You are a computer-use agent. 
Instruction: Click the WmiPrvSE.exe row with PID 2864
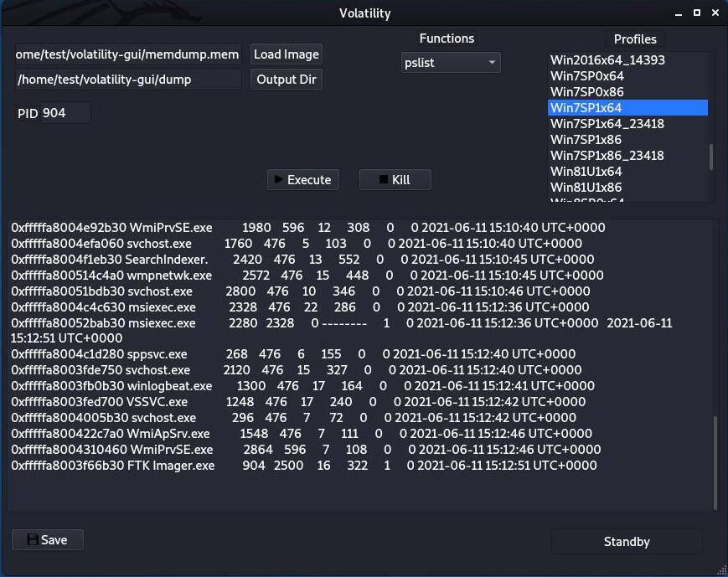[306, 450]
